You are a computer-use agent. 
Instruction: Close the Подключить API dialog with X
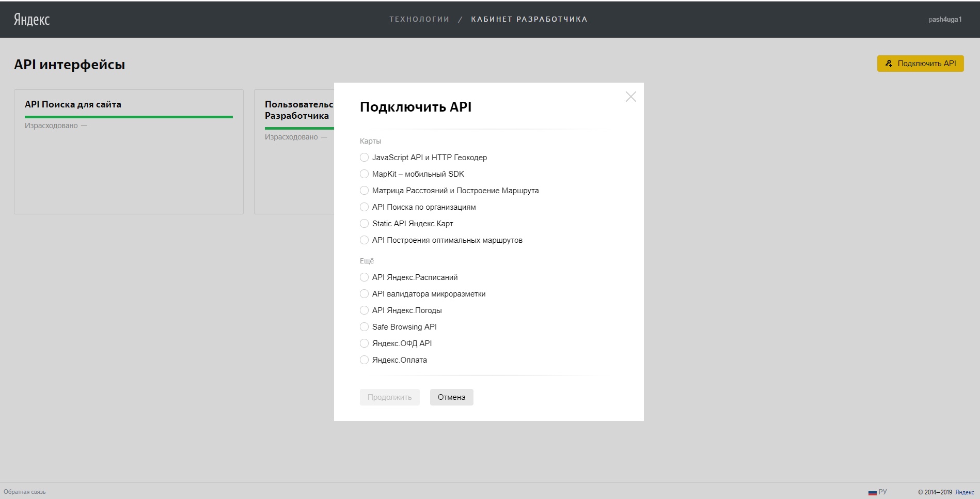(x=630, y=97)
